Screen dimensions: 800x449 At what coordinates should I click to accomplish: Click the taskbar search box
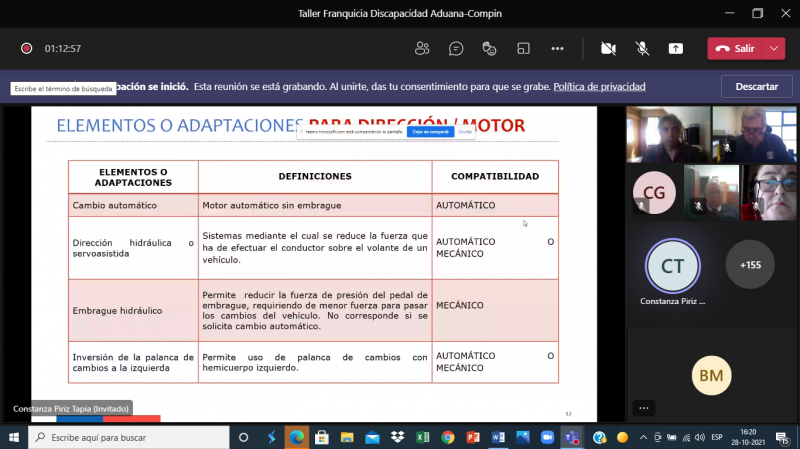click(x=129, y=437)
